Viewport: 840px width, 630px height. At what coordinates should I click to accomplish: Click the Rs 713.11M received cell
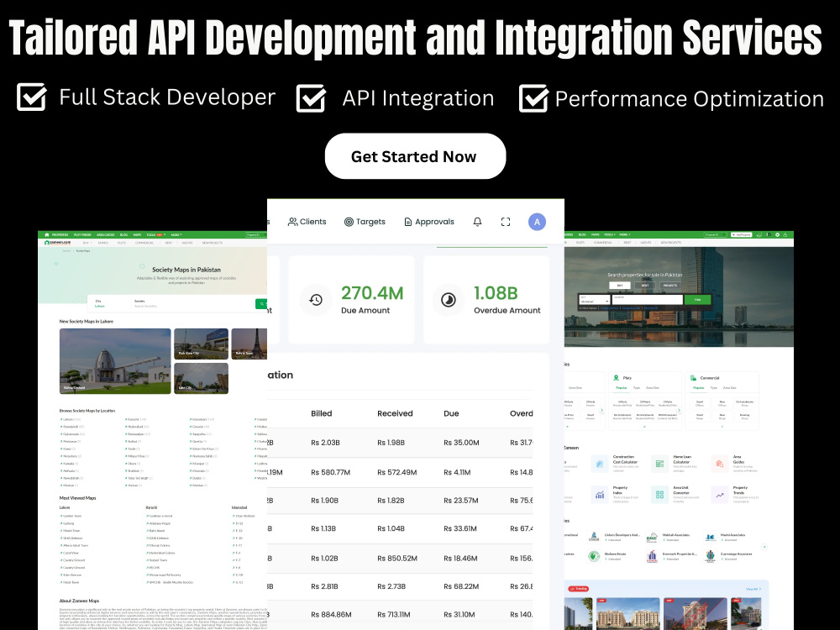394,615
